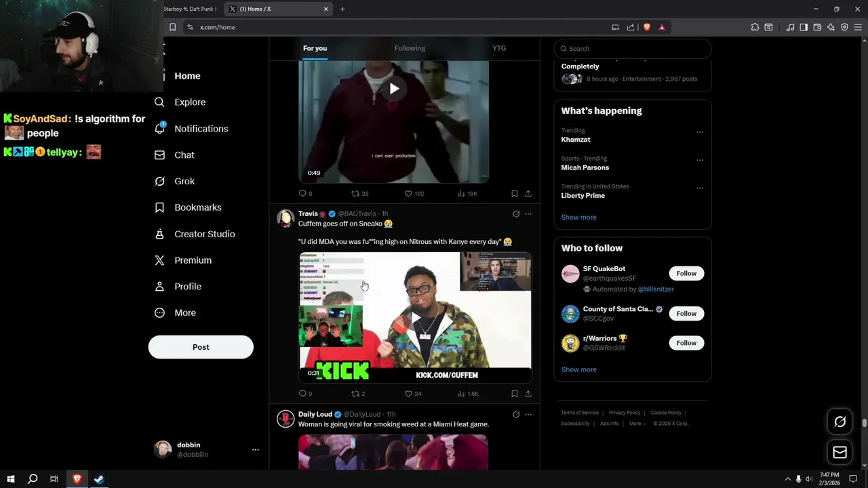Open the browser Extensions puzzle icon
The image size is (868, 488).
pyautogui.click(x=755, y=27)
